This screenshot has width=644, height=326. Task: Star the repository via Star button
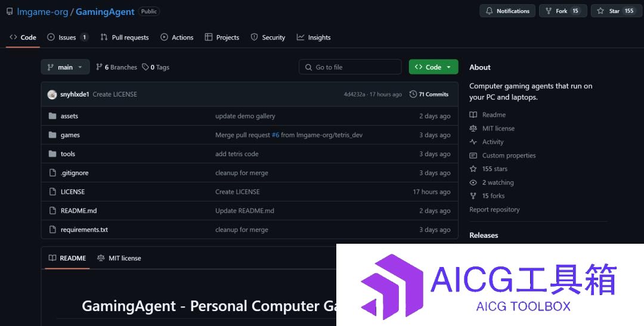point(617,11)
